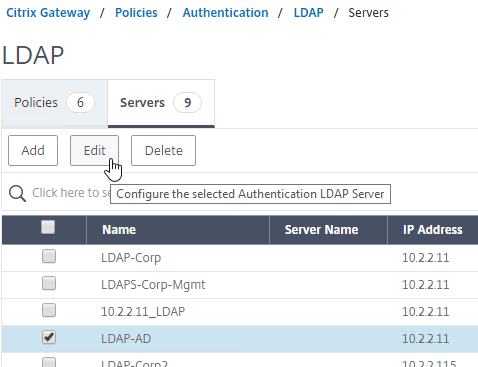Select the LDAP-Corp2 row checkbox
The image size is (478, 367).
[49, 362]
